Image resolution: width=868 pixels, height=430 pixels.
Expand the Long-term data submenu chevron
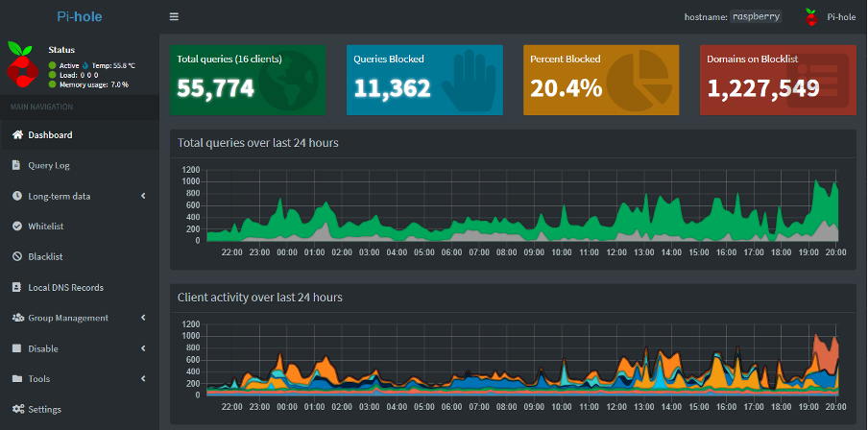(143, 196)
